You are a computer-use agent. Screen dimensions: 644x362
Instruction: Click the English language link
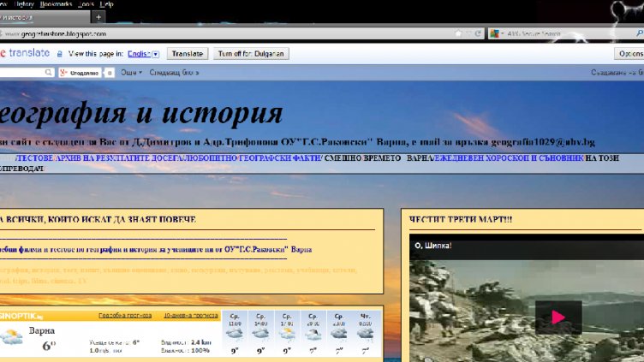(x=139, y=54)
